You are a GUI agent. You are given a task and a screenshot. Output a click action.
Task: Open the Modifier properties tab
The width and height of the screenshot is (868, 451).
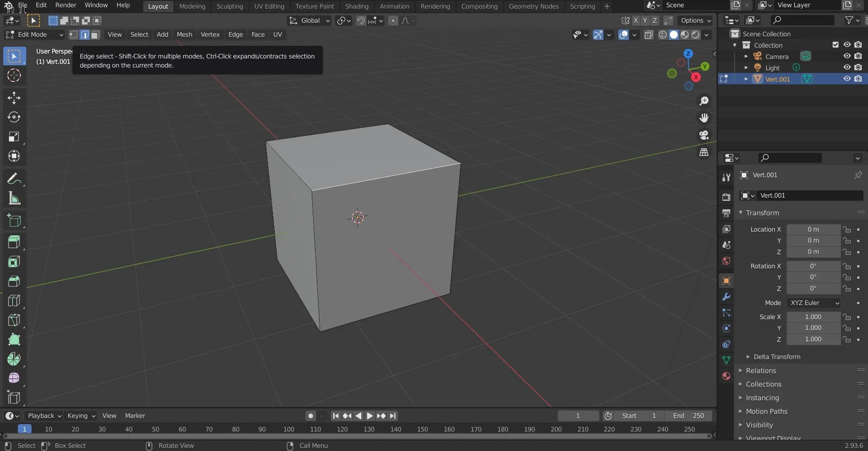pyautogui.click(x=726, y=297)
